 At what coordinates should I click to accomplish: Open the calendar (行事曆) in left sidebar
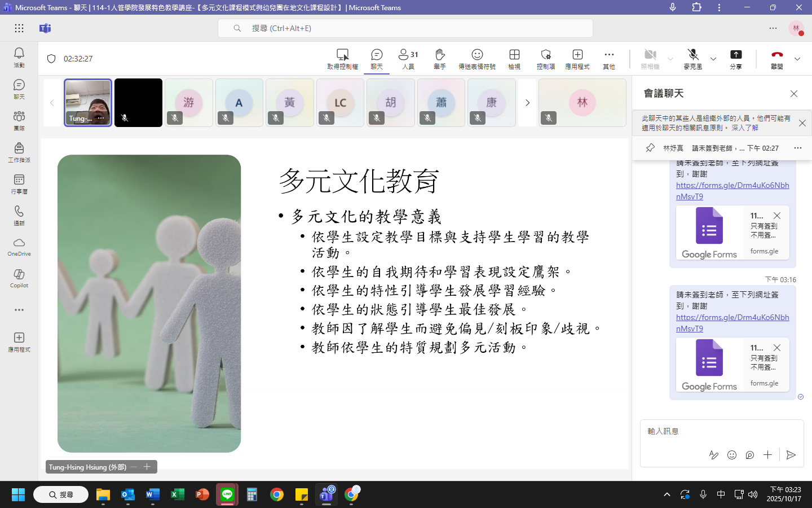19,183
